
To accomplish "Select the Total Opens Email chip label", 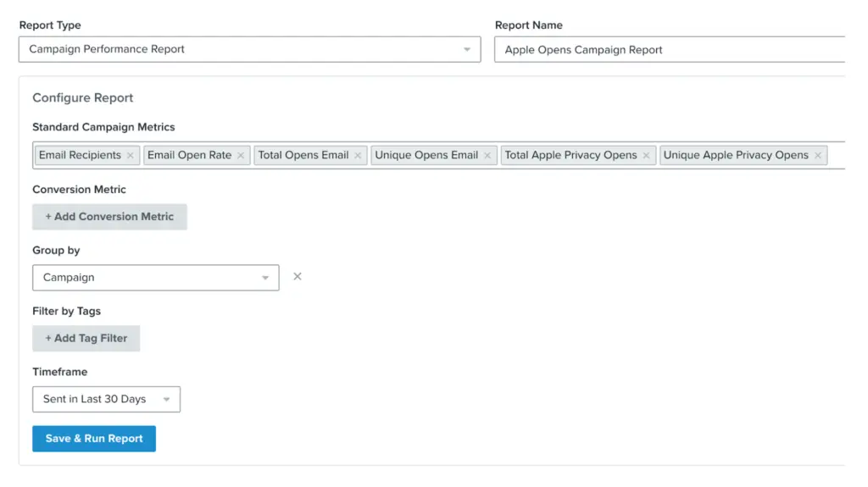I will tap(303, 156).
